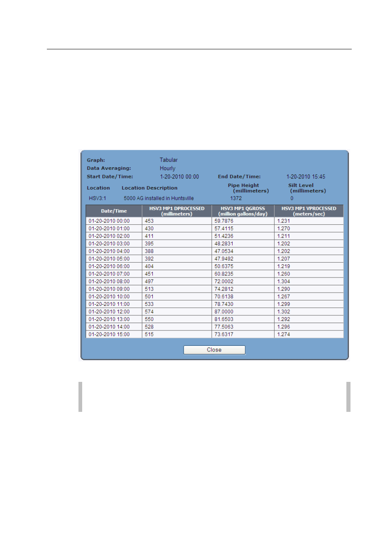This screenshot has width=392, height=543.
Task: Select end date 1-20-2010 15:45
Action: [306, 177]
